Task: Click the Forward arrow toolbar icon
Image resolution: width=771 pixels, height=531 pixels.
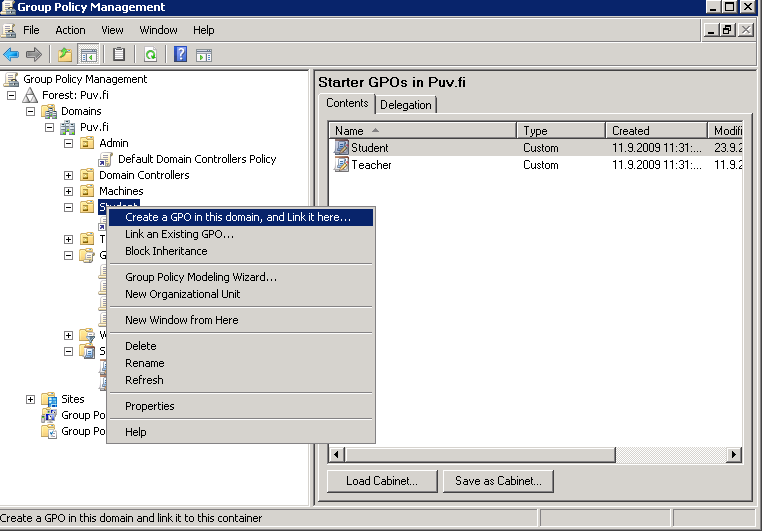Action: click(x=33, y=54)
